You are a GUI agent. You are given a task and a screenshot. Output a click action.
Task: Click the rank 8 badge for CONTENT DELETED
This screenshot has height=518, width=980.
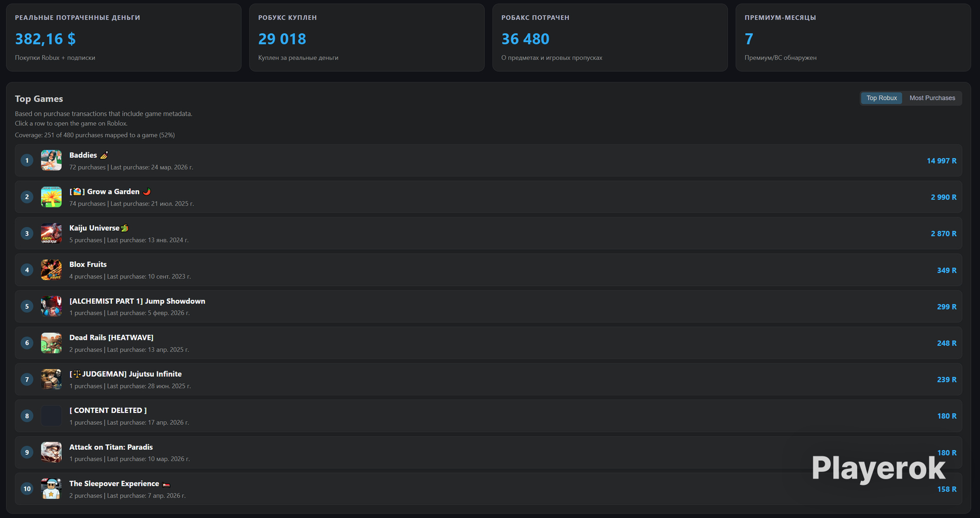[27, 416]
